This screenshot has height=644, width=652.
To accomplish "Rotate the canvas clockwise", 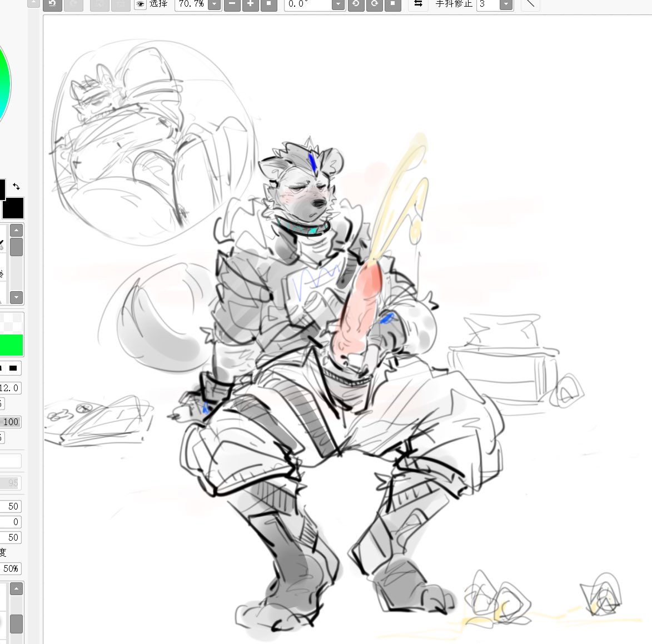I will 375,4.
